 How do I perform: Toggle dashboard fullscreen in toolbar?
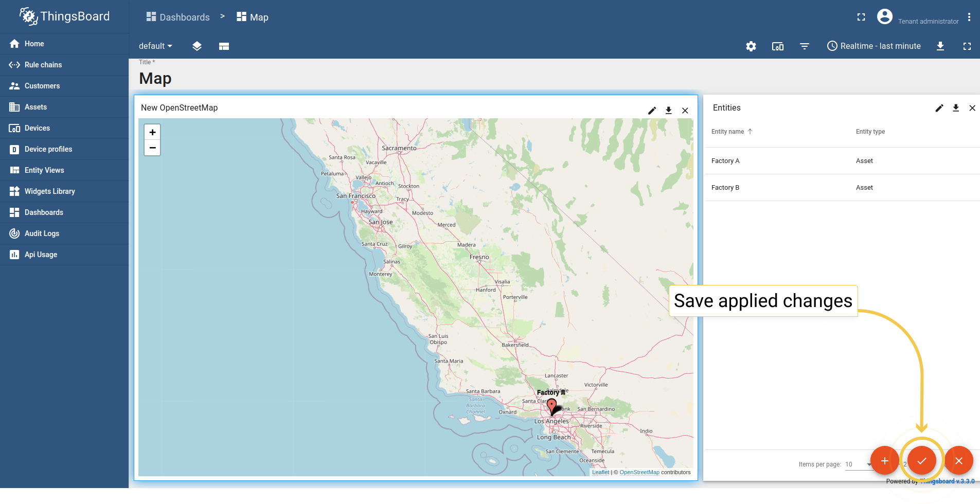tap(967, 46)
